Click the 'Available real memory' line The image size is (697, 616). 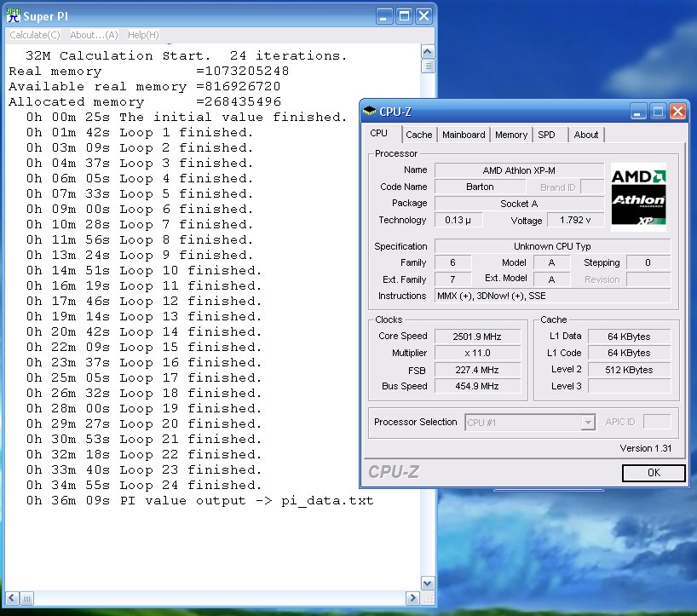coord(145,86)
